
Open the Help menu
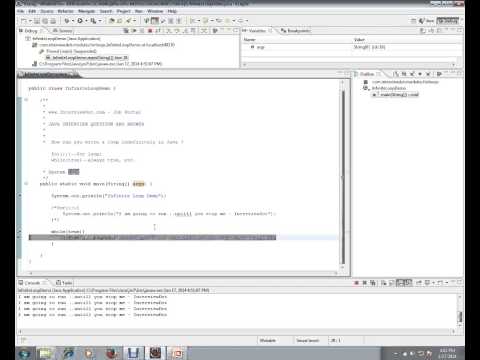click(172, 11)
